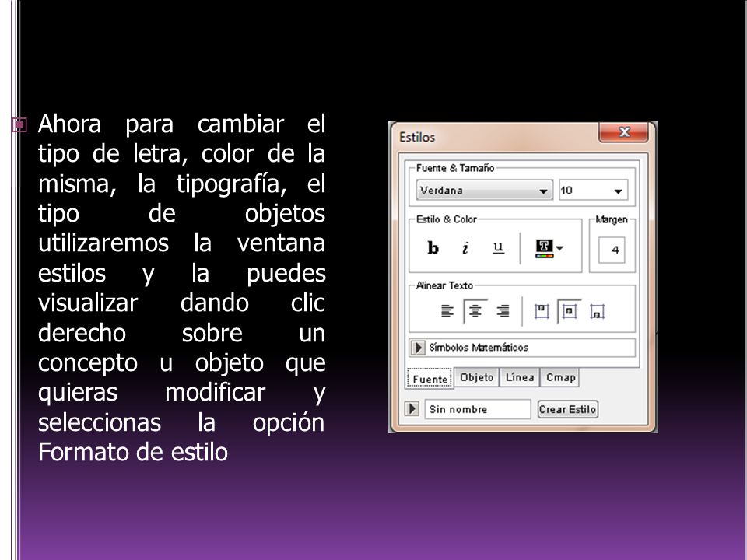Align text to top of object

[x=542, y=311]
